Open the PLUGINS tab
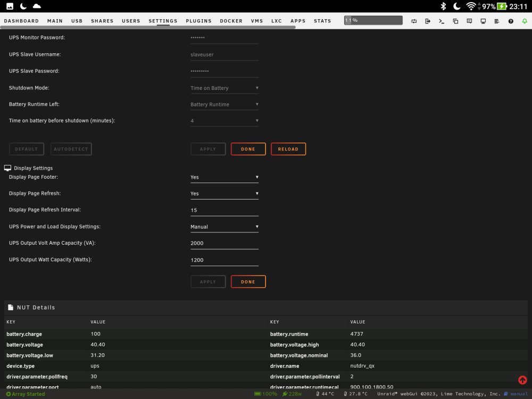532x399 pixels. 198,21
